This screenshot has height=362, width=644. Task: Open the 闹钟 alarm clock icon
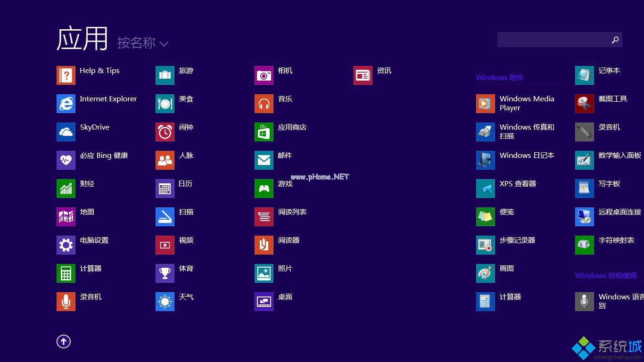(165, 132)
